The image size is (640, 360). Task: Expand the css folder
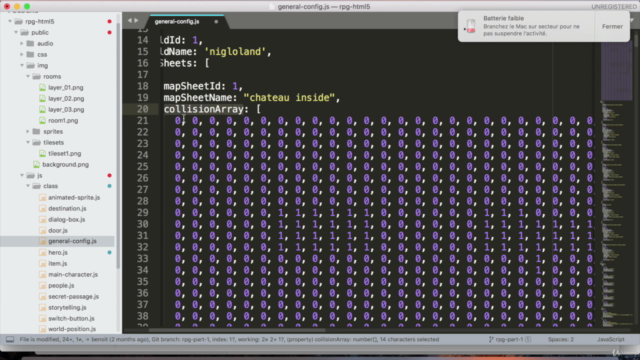point(22,54)
